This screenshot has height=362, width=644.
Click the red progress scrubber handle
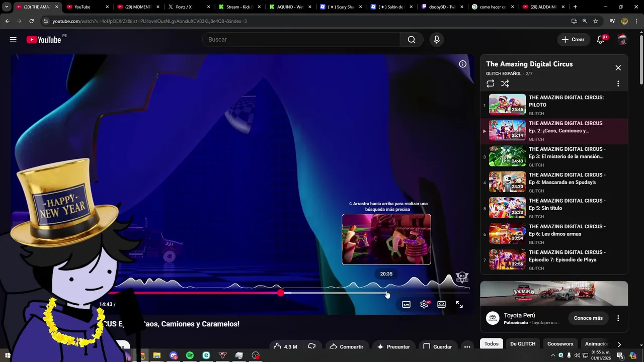pyautogui.click(x=280, y=293)
